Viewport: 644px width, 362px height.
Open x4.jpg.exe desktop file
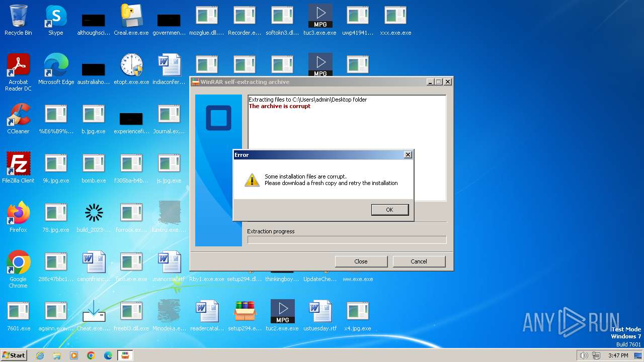click(358, 316)
